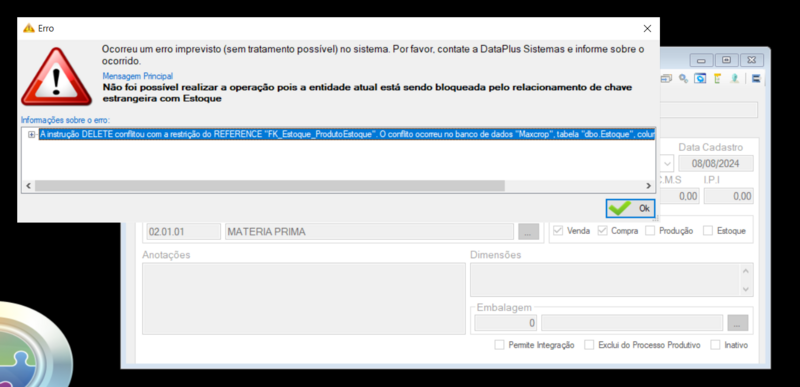This screenshot has height=387, width=800.
Task: Minimize the product registration window
Action: 702,60
